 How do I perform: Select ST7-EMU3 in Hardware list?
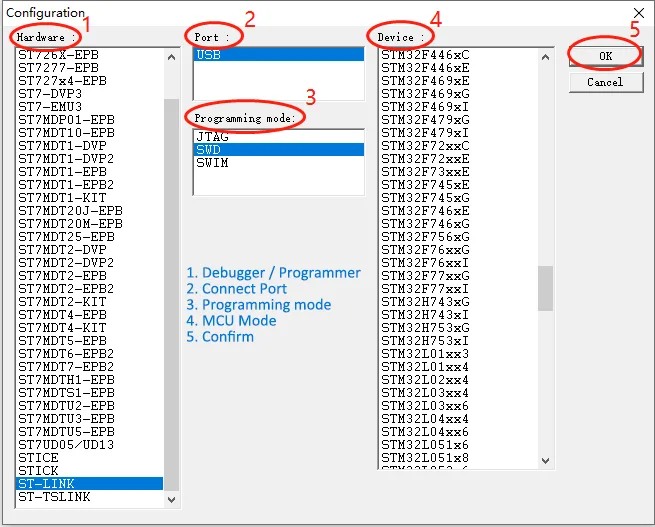click(89, 106)
